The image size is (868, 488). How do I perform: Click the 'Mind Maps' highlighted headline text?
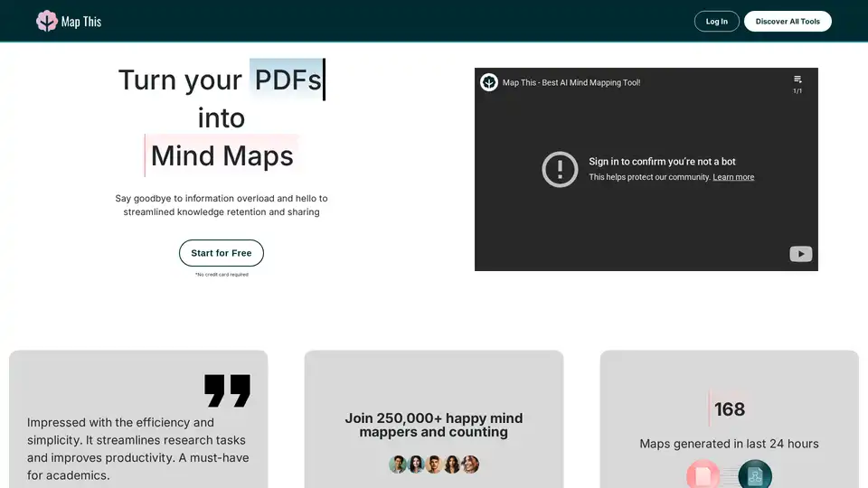click(x=222, y=155)
